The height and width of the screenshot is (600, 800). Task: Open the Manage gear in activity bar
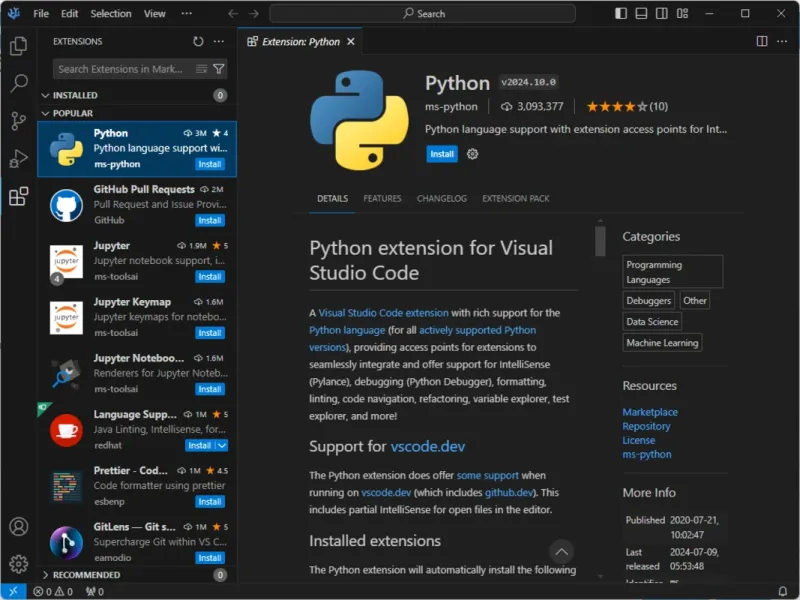pos(19,564)
